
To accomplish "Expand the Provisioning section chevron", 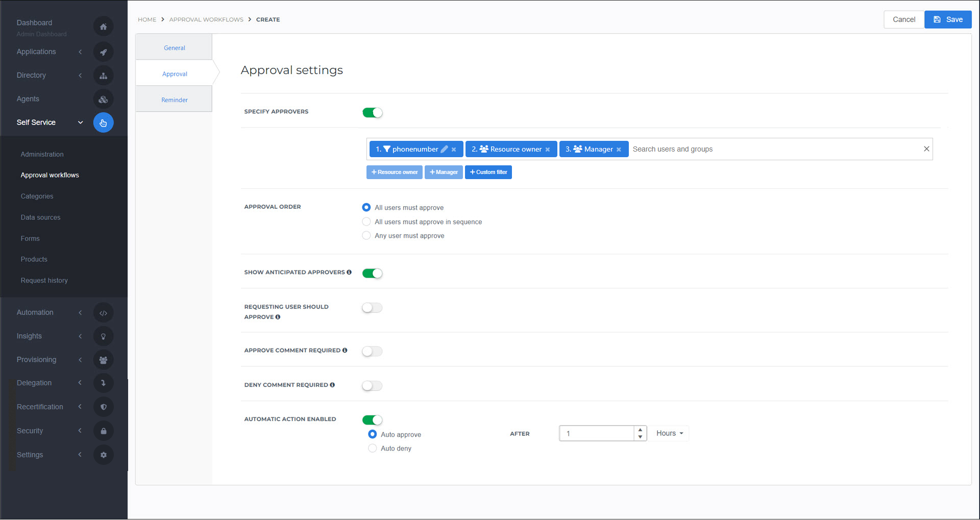I will tap(80, 359).
